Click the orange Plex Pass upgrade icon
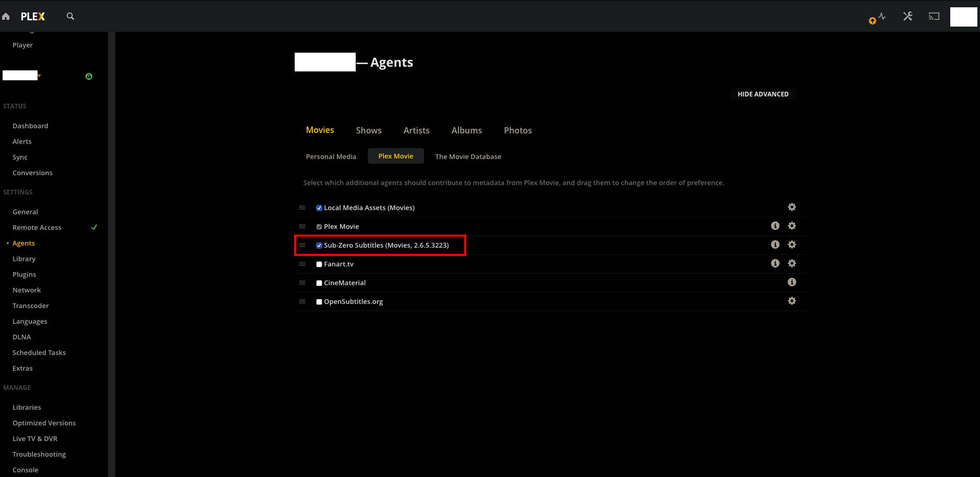This screenshot has height=477, width=980. (x=872, y=21)
